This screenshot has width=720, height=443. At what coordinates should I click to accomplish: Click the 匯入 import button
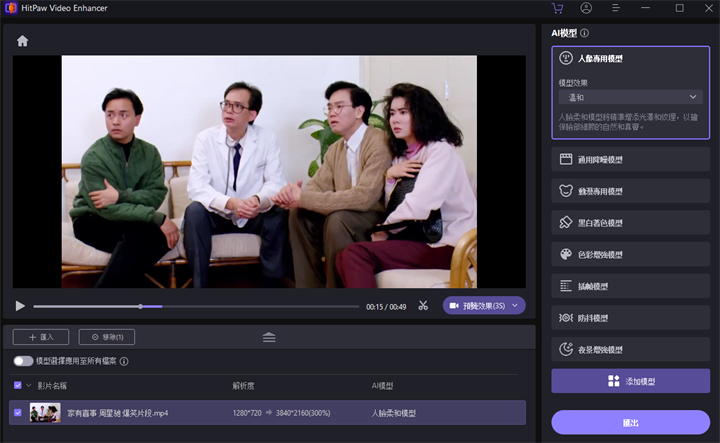coord(41,337)
